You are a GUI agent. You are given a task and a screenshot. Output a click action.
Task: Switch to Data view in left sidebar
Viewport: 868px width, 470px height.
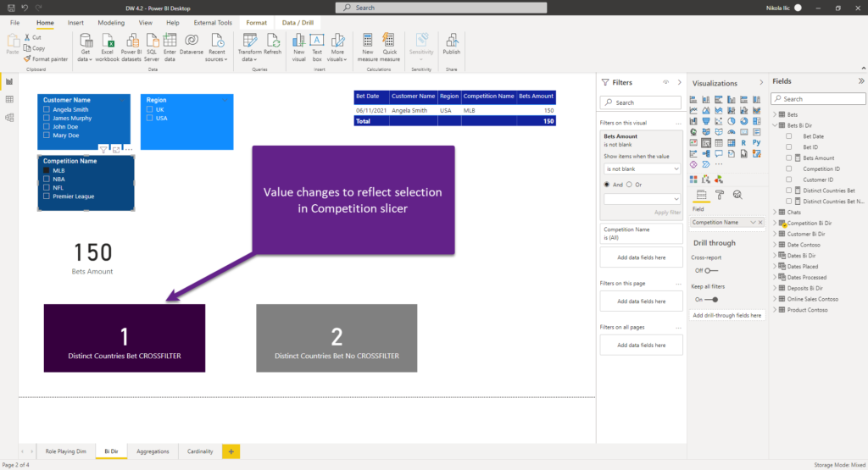pos(9,100)
